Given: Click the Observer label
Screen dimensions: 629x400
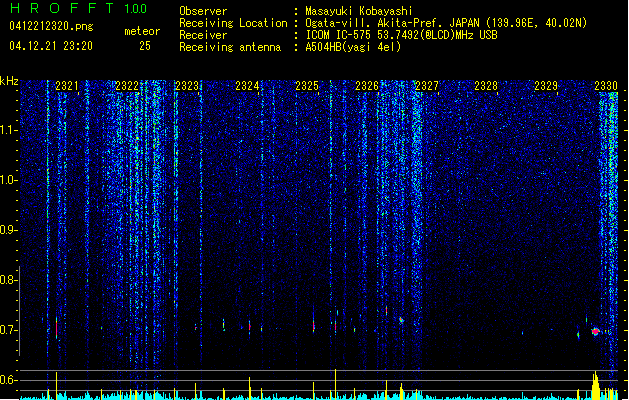Looking at the screenshot, I should click(203, 11).
